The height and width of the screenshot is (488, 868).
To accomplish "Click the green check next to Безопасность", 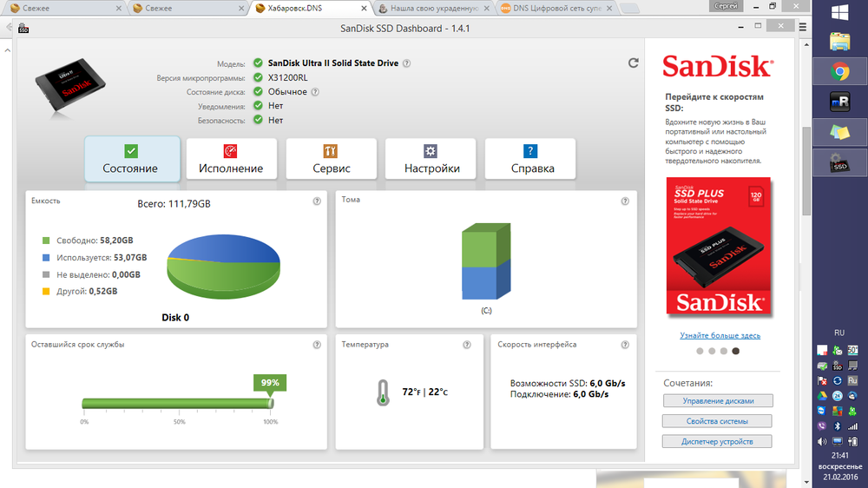I will (258, 120).
